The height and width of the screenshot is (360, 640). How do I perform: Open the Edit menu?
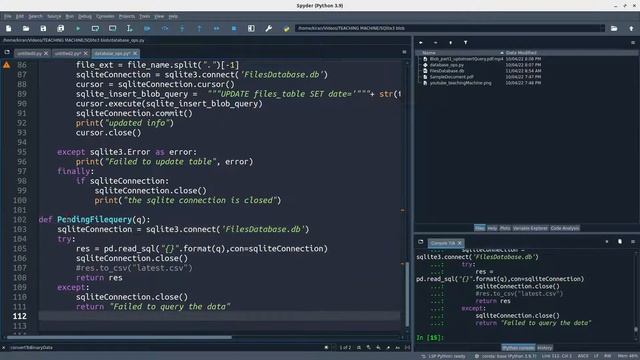pos(20,16)
